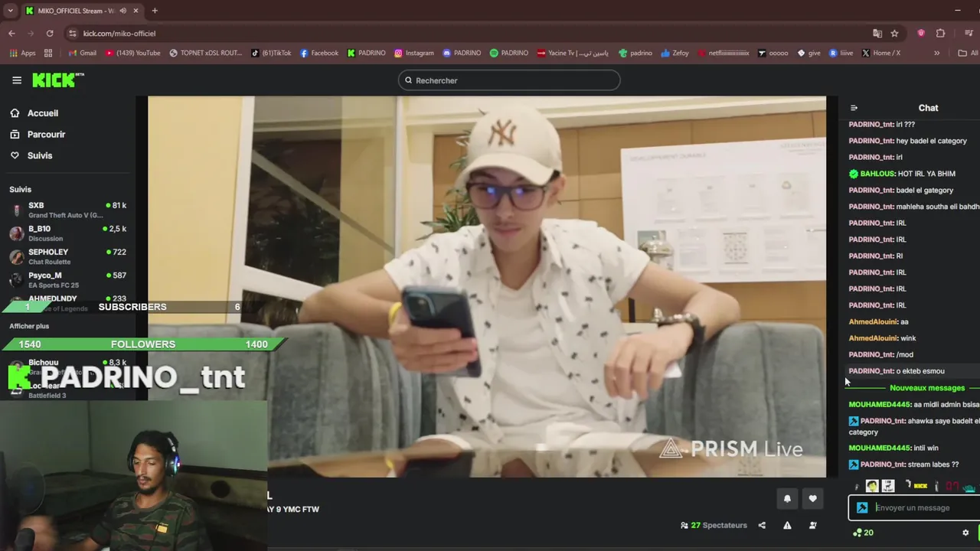Open the Kick hamburger menu
980x551 pixels.
click(x=17, y=80)
